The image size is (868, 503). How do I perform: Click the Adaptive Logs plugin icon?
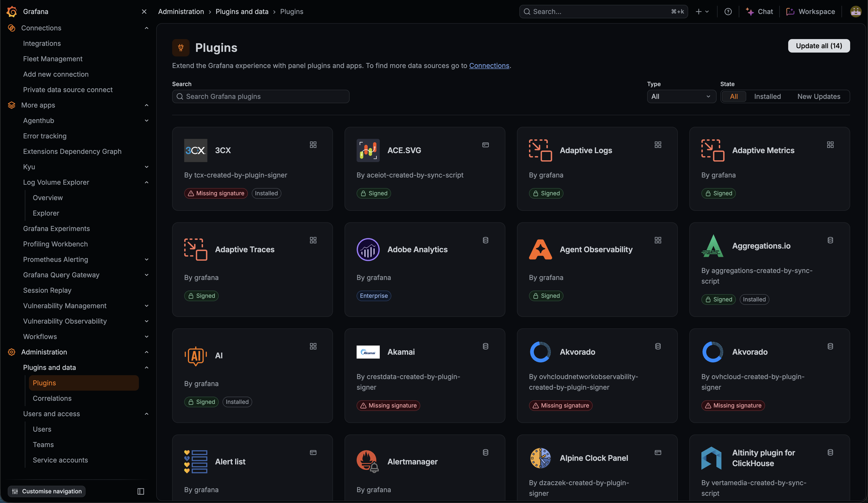point(540,150)
